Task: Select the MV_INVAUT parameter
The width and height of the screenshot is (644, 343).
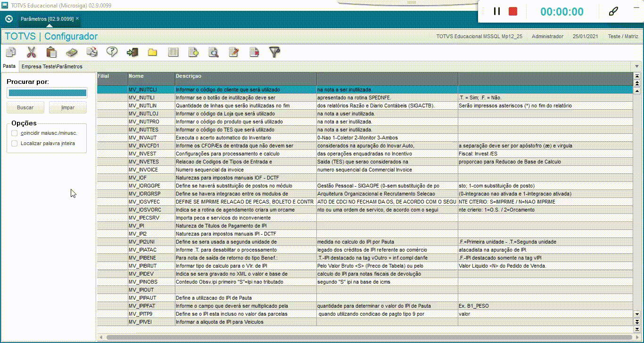Action: [x=365, y=138]
